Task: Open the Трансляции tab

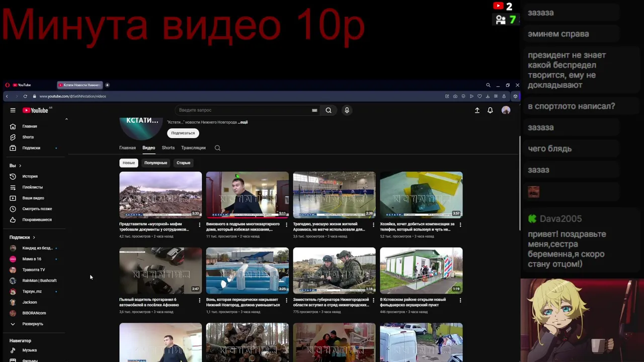Action: [193, 148]
